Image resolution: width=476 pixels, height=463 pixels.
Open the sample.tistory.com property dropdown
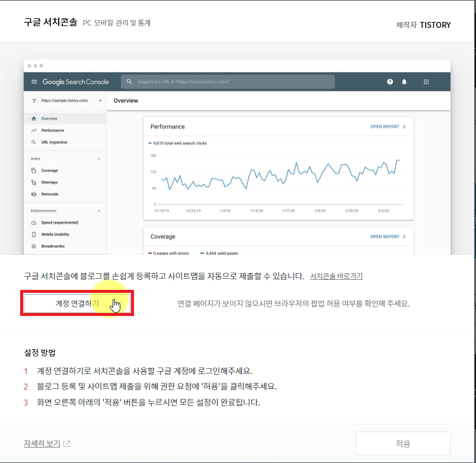coord(67,101)
